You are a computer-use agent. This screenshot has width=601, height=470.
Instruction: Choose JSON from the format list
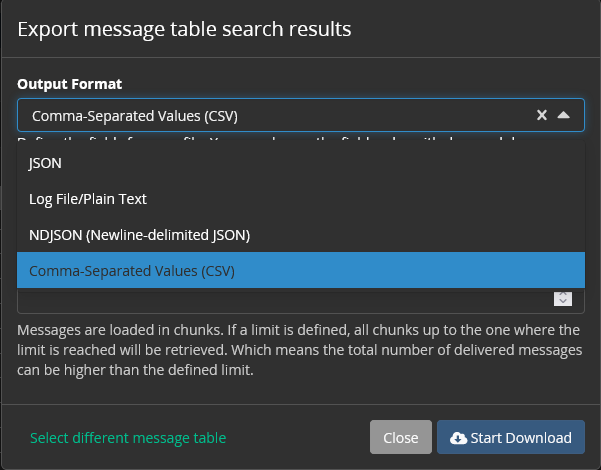(x=301, y=163)
